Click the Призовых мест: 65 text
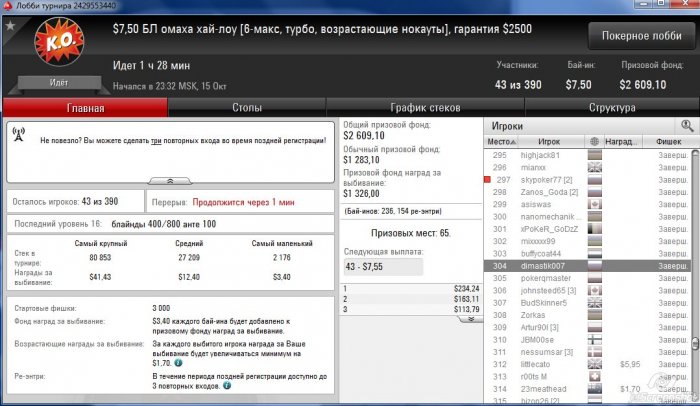This screenshot has width=700, height=406. click(x=411, y=233)
